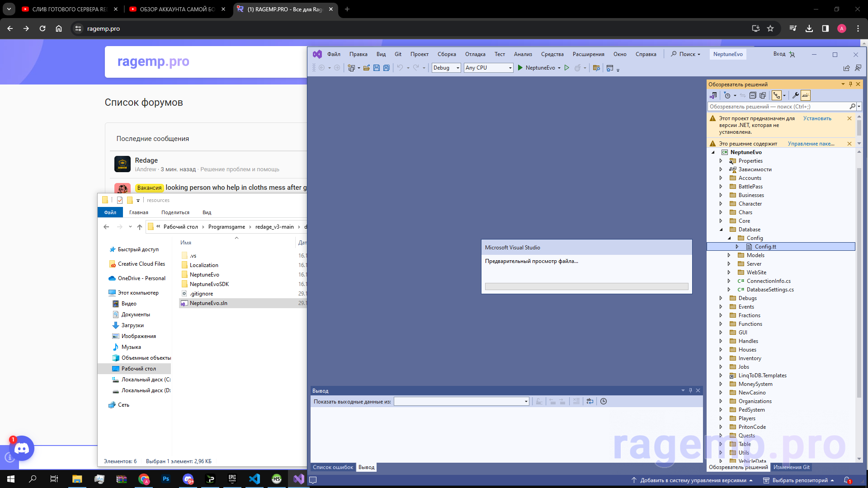Click Collapse All icon in Solution Explorer

[x=753, y=95]
